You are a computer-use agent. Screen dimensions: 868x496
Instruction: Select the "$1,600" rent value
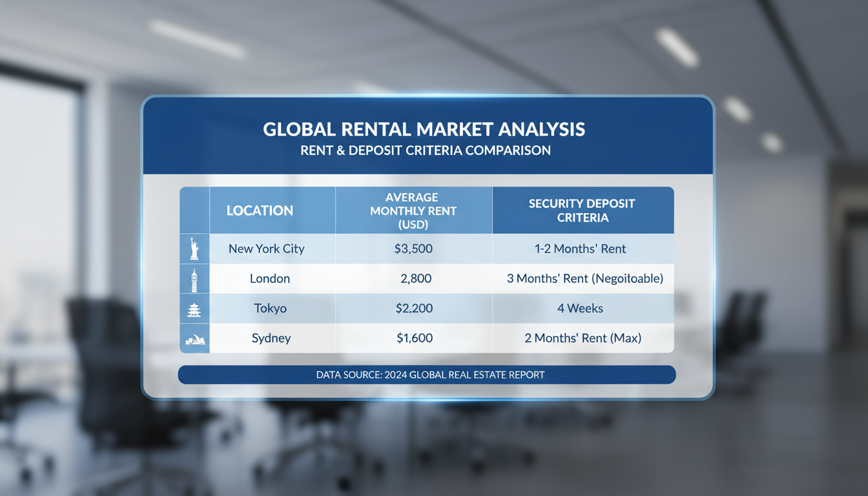click(413, 338)
